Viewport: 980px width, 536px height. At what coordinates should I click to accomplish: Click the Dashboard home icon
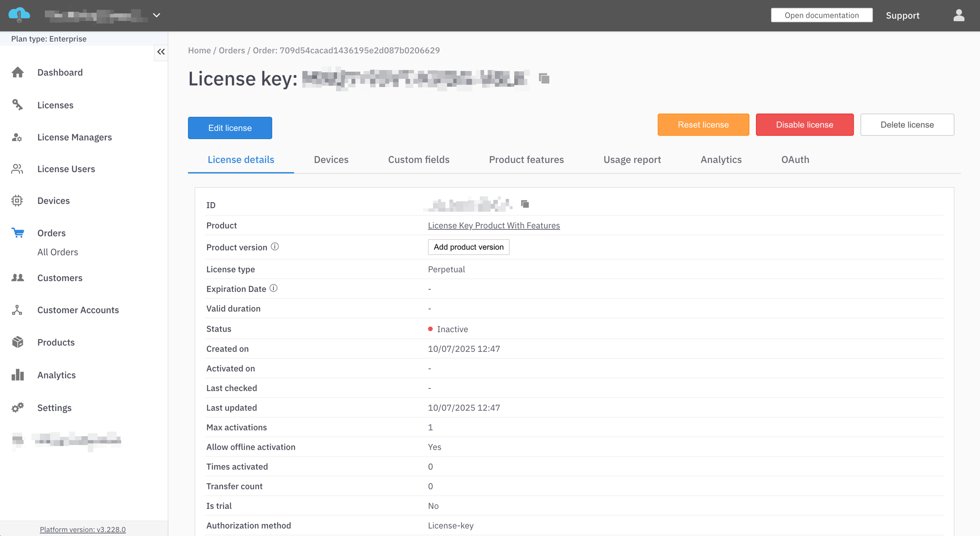tap(17, 72)
